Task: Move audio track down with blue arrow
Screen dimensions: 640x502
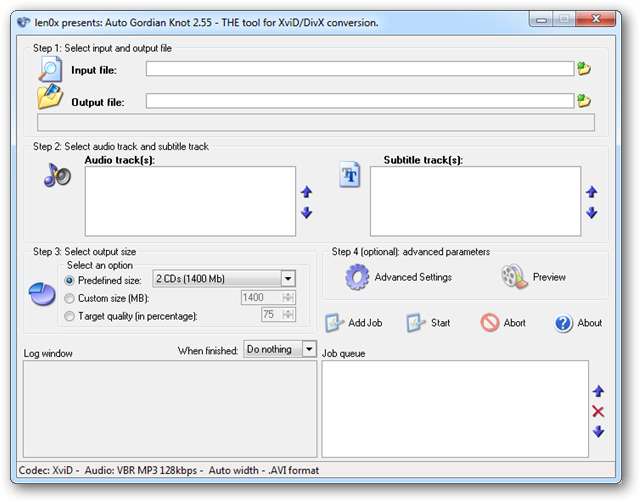Action: click(307, 212)
